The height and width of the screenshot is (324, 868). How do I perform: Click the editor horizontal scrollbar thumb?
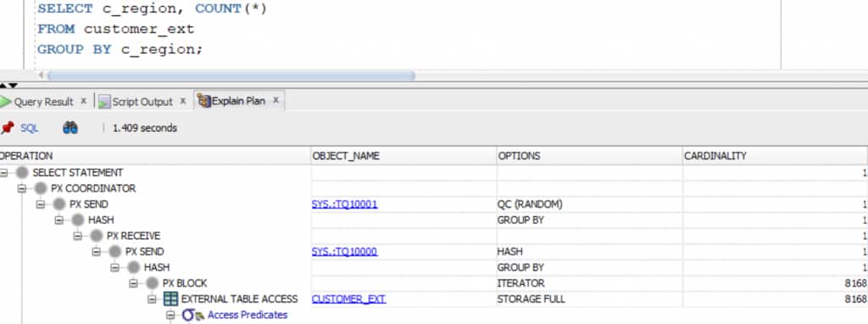tap(231, 75)
